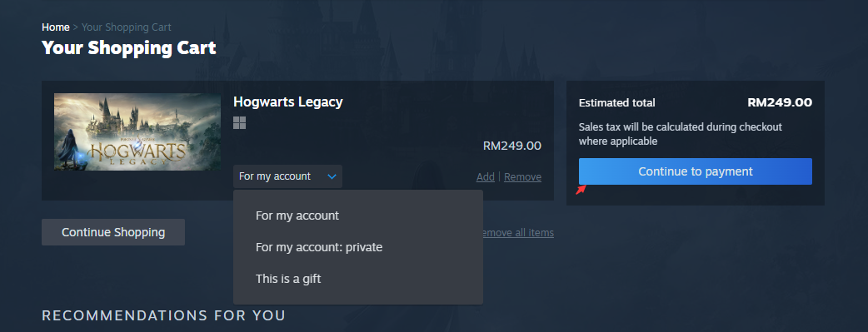This screenshot has width=868, height=332.
Task: Remove Hogwarts Legacy from the cart
Action: click(522, 176)
